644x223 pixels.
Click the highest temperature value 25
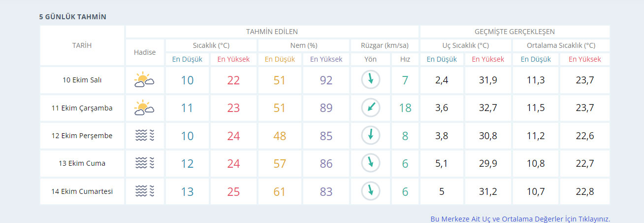tap(233, 191)
